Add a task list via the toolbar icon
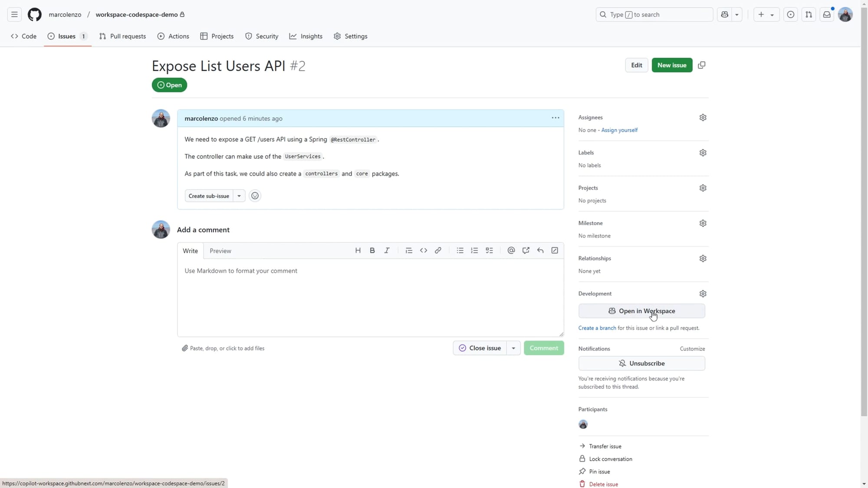This screenshot has width=868, height=488. coord(489,250)
